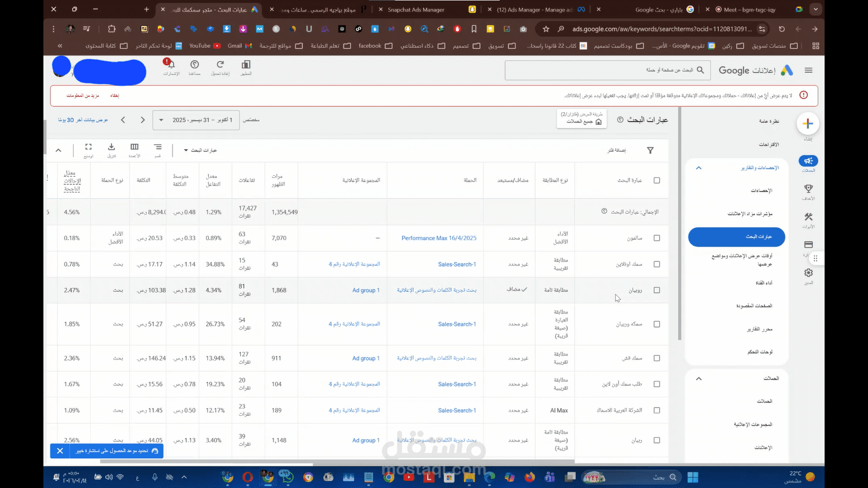The image size is (868, 488).
Task: Download the report via تنزيل icon
Action: [111, 147]
